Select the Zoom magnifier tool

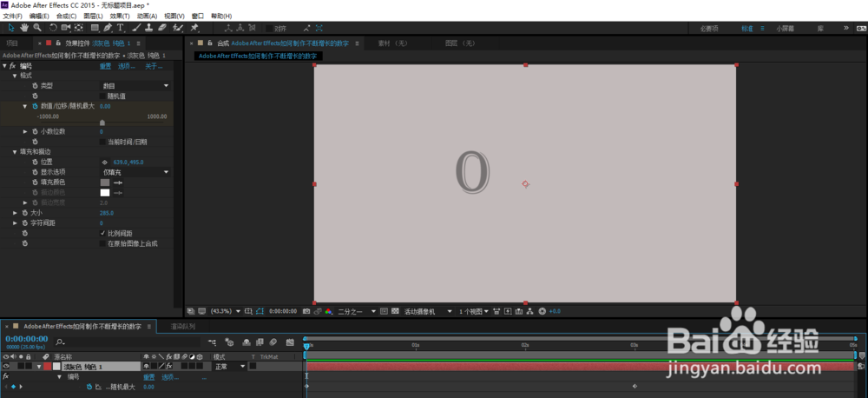37,28
